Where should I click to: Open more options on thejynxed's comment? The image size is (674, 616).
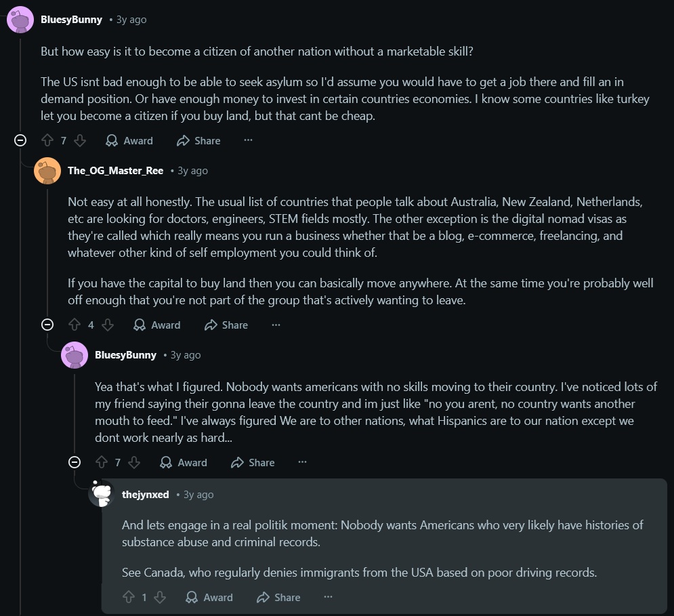pos(328,597)
